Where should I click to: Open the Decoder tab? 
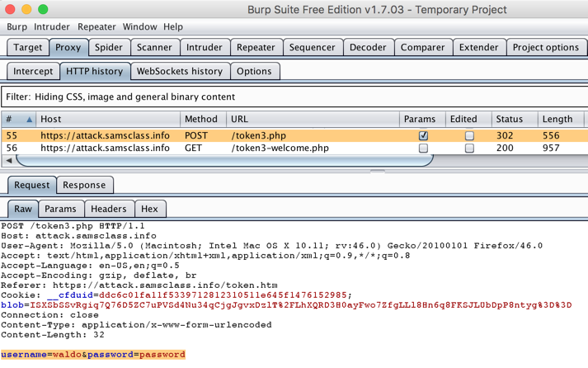pos(368,48)
